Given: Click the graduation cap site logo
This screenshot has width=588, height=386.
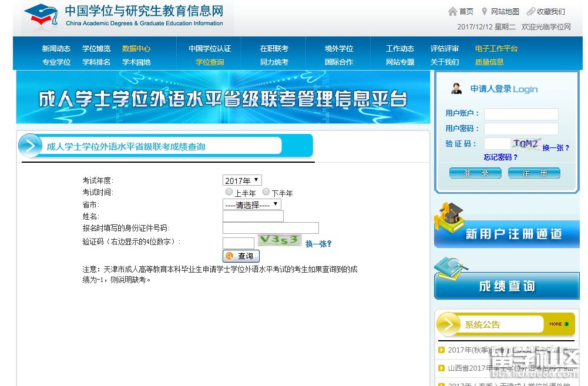Looking at the screenshot, I should [41, 17].
